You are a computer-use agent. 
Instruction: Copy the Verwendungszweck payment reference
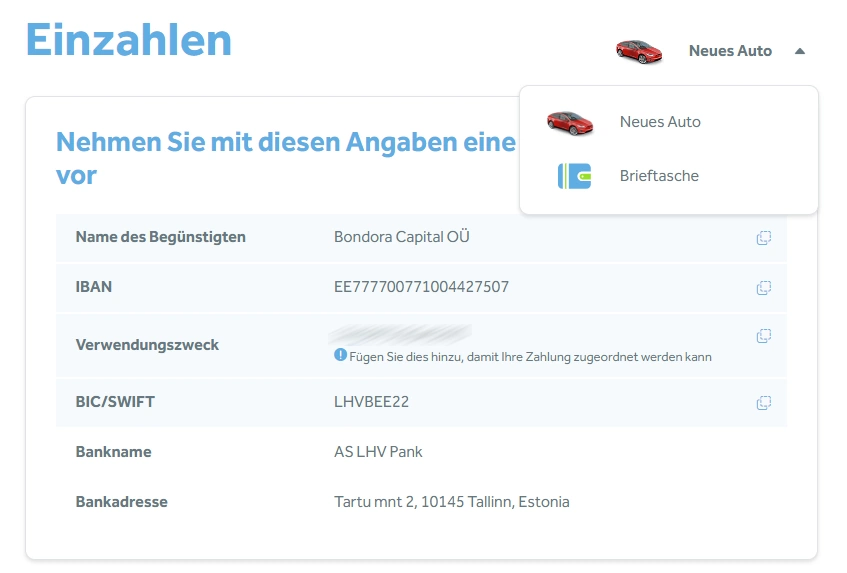click(763, 336)
